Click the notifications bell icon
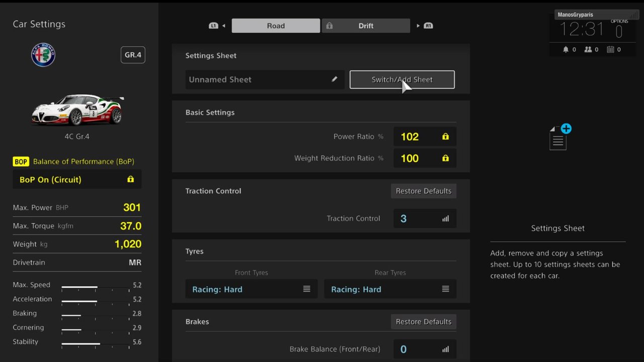Image resolution: width=644 pixels, height=362 pixels. click(566, 49)
